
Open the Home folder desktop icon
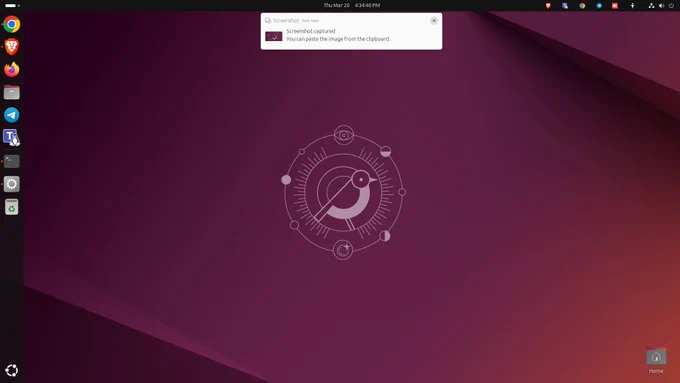pos(656,360)
